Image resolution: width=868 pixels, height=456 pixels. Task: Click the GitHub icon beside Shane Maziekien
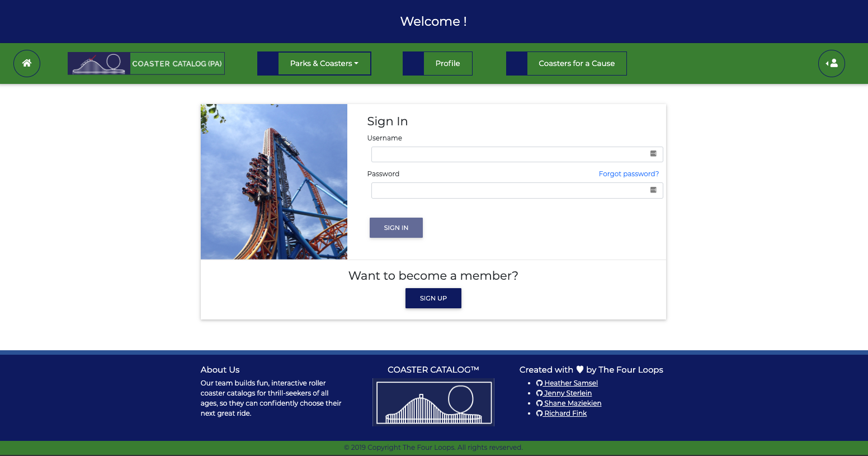point(539,403)
